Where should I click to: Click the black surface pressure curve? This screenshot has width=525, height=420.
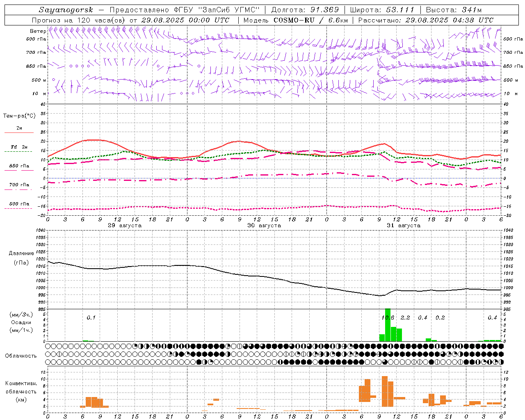pos(274,278)
